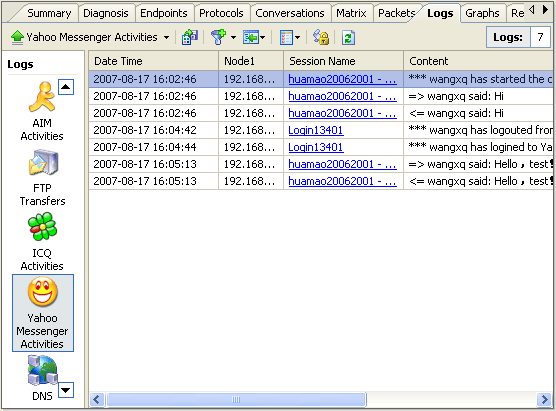This screenshot has width=556, height=411.
Task: Click the green refresh icon
Action: point(348,37)
